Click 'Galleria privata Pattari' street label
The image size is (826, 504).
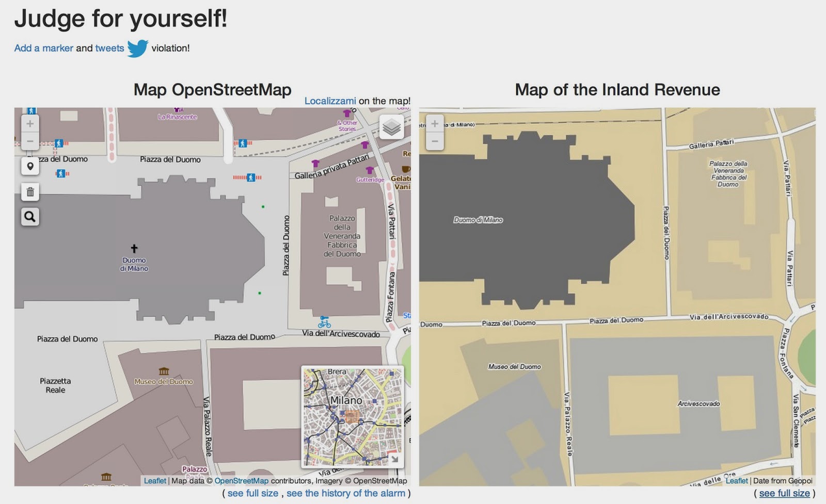coord(332,166)
